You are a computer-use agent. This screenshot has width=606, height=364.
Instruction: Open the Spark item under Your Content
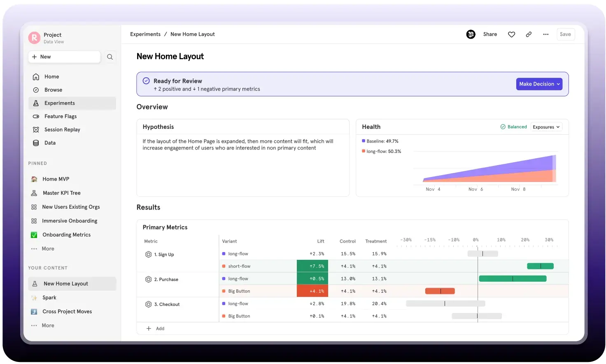point(49,297)
